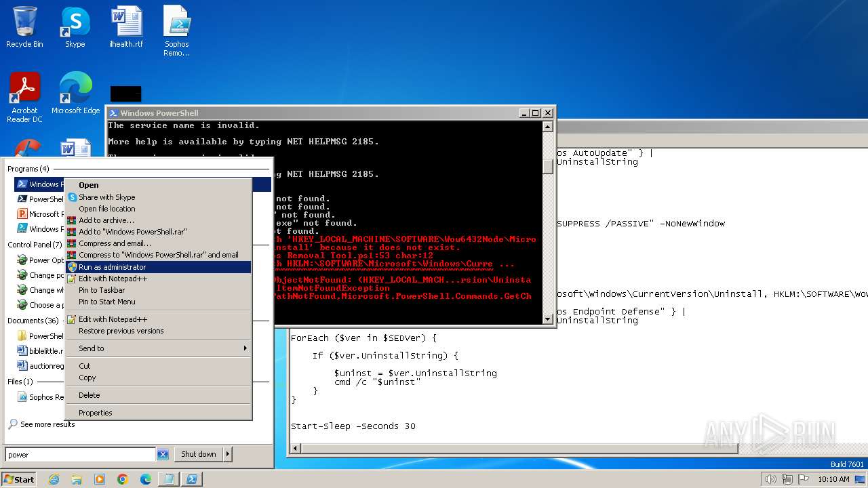The height and width of the screenshot is (488, 868).
Task: Click the clock showing 10:10 AM
Action: pyautogui.click(x=833, y=479)
